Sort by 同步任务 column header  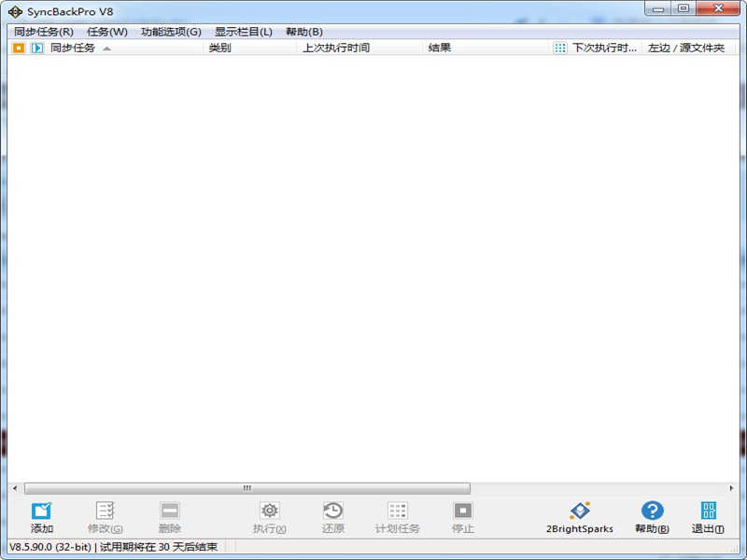tap(73, 48)
